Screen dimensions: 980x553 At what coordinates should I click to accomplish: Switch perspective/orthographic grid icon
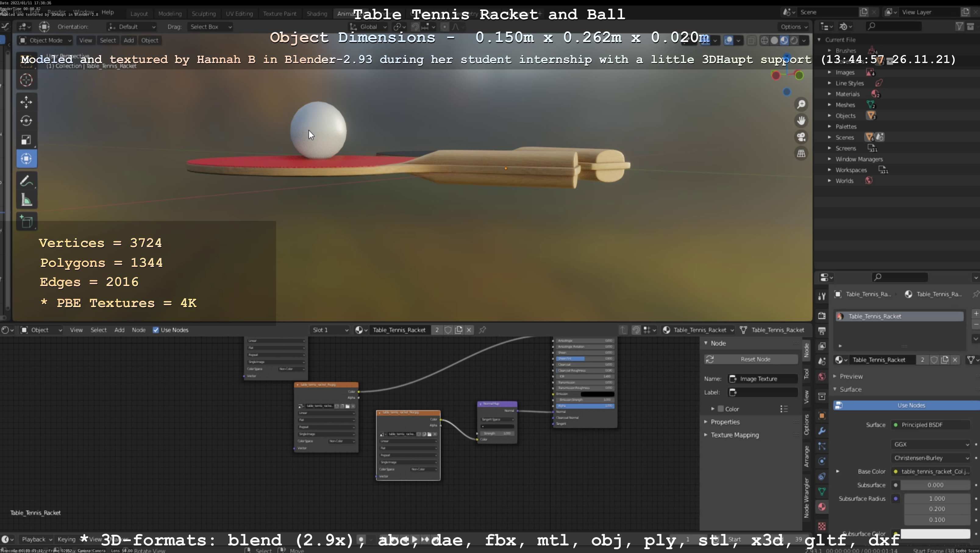point(801,153)
